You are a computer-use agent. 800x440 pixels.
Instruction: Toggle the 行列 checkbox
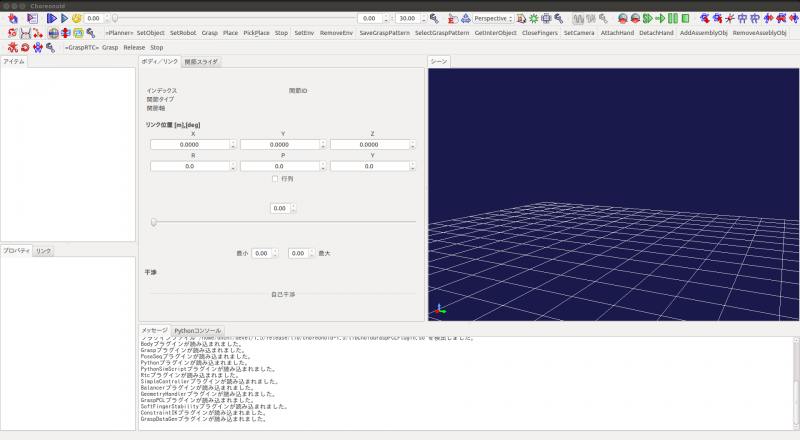click(x=276, y=178)
